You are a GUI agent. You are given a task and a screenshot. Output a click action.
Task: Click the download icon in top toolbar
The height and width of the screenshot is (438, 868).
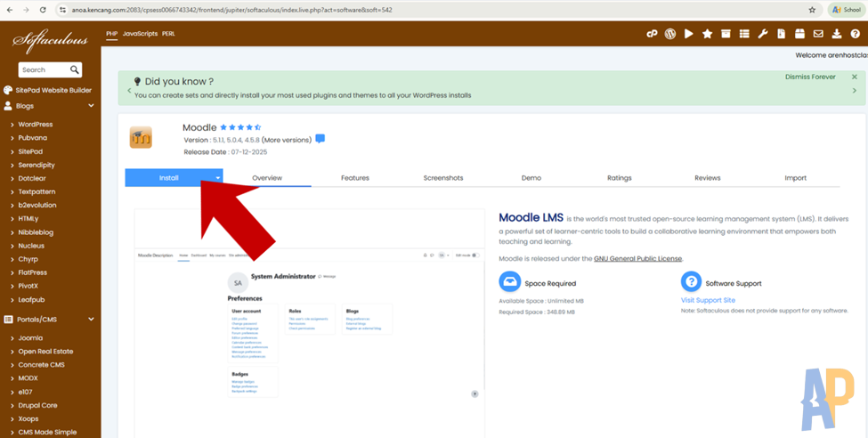point(837,34)
